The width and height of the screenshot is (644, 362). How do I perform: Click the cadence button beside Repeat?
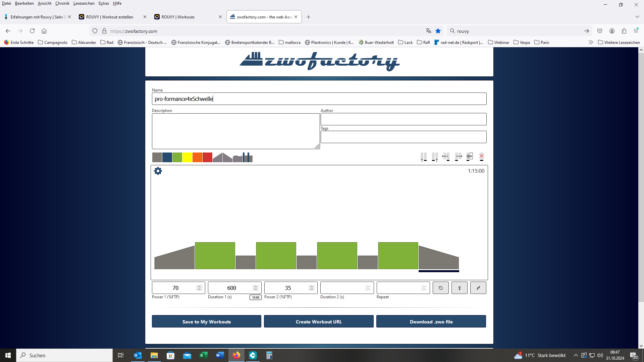click(441, 288)
